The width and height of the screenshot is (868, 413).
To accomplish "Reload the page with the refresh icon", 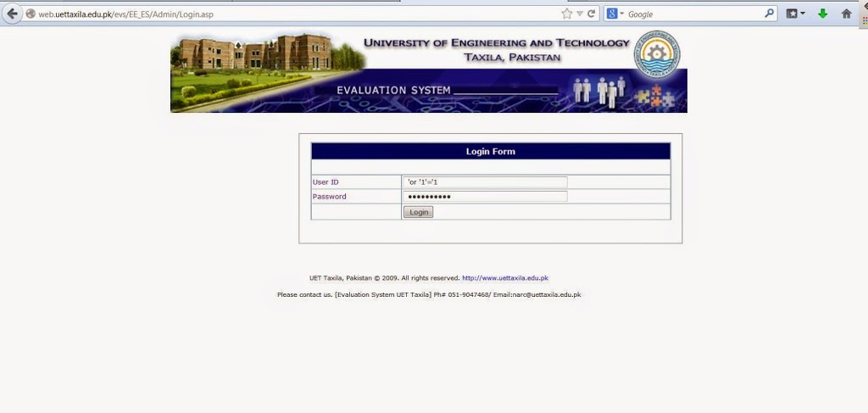I will 591,14.
